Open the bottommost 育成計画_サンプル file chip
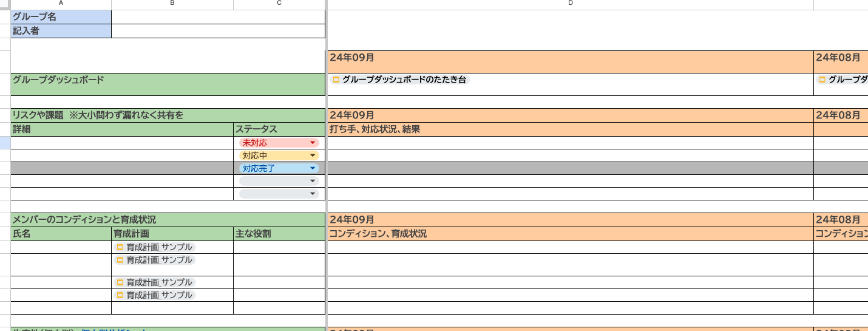The image size is (868, 331). pos(154,295)
